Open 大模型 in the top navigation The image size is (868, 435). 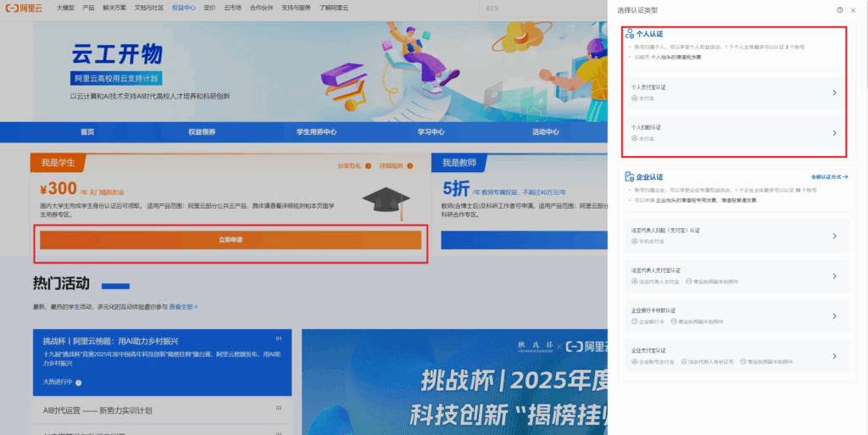click(x=65, y=8)
